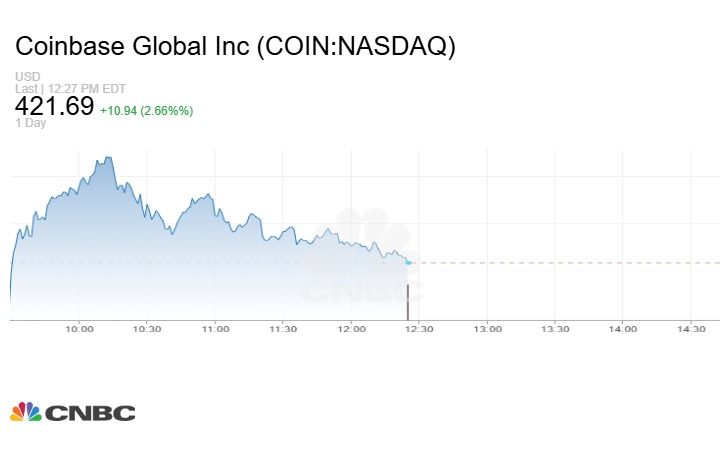Select the 1 Day range label
Image resolution: width=720 pixels, height=450 pixels.
click(29, 123)
